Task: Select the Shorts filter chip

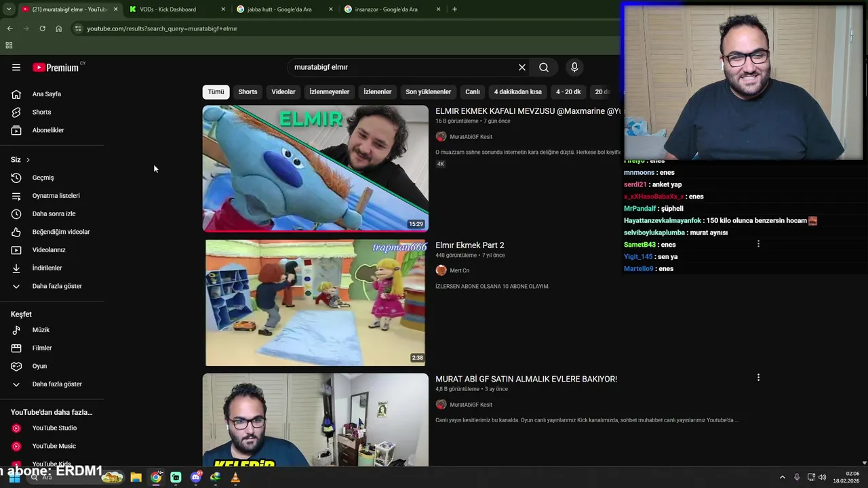Action: [248, 91]
